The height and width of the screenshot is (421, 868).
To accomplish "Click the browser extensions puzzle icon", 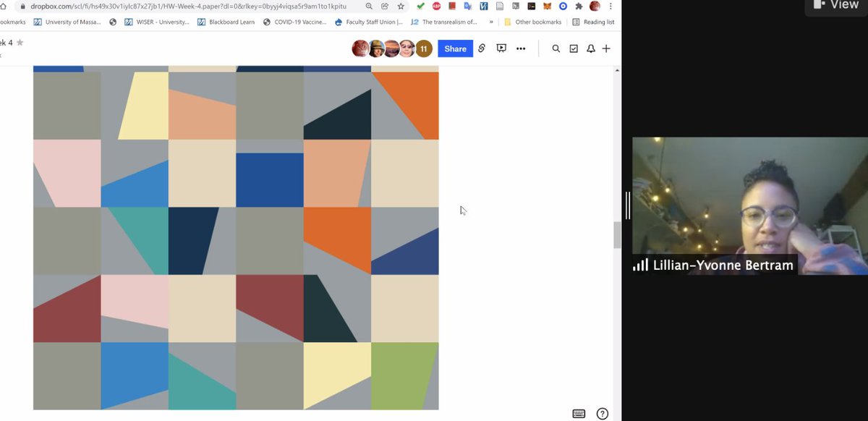I will click(x=579, y=6).
